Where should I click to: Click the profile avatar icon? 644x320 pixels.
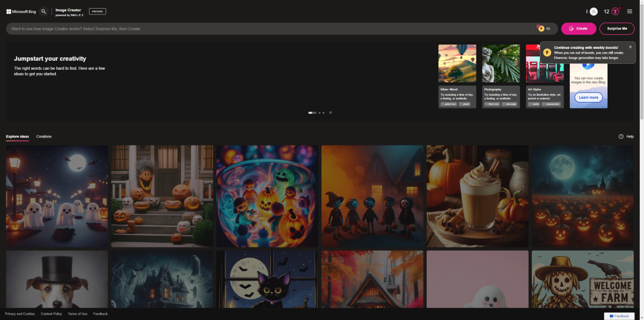coord(594,11)
